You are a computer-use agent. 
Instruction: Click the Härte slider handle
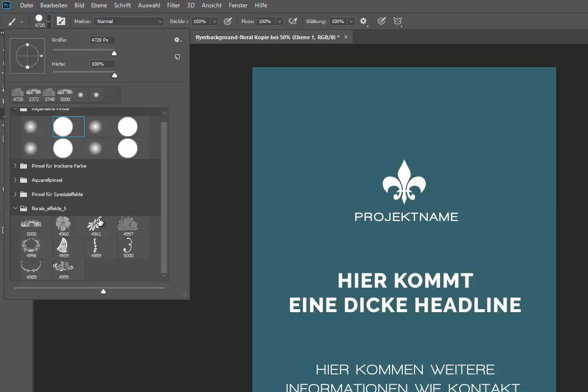[x=115, y=75]
